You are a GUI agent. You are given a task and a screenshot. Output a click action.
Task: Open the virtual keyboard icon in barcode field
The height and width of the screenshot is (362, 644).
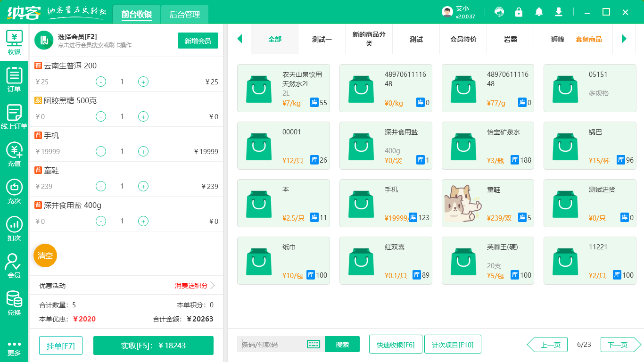click(x=313, y=345)
